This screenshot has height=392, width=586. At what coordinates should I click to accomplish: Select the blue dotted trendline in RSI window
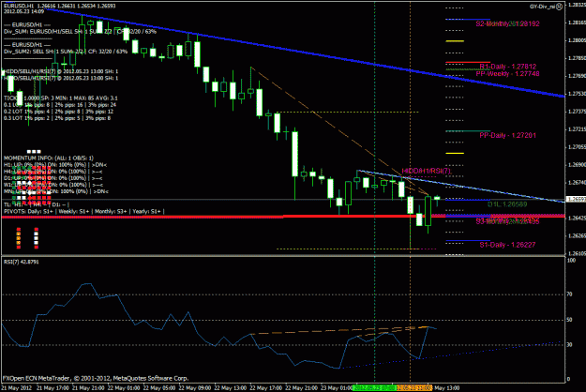click(x=450, y=355)
